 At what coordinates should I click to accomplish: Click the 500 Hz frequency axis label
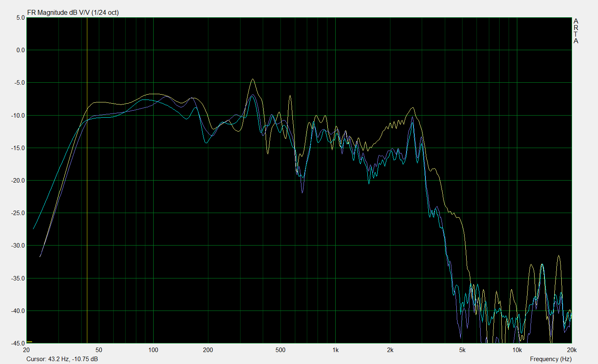tap(280, 350)
